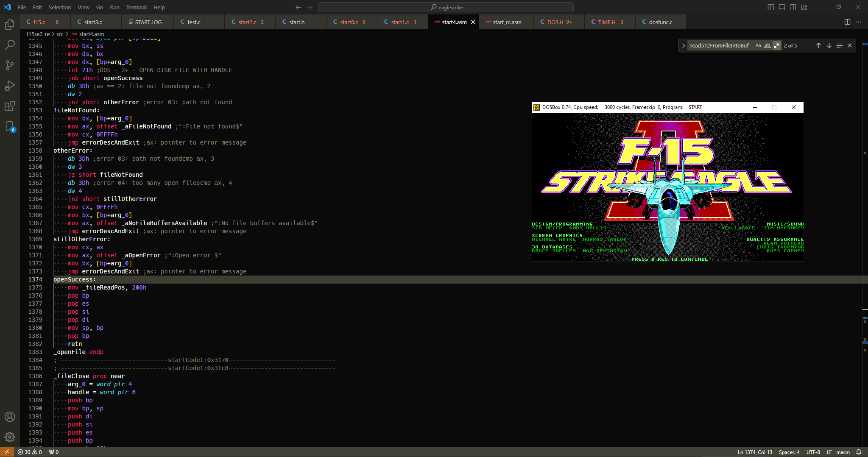Close the start4.asm tab
The width and height of the screenshot is (868, 457).
click(473, 22)
